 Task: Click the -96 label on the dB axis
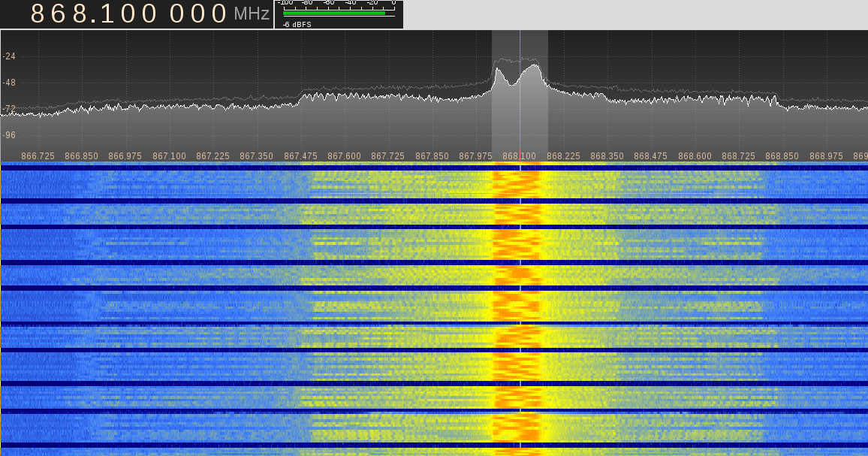(x=9, y=135)
